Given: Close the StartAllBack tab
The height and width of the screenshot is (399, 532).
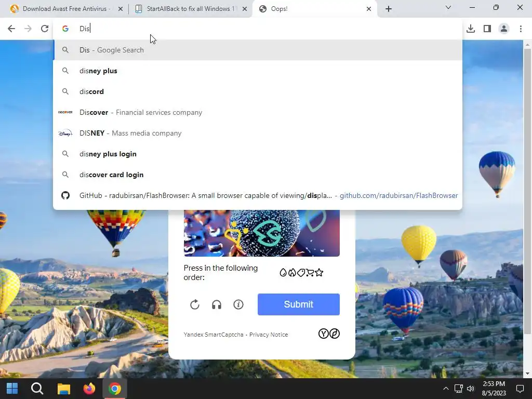Looking at the screenshot, I should coord(245,9).
